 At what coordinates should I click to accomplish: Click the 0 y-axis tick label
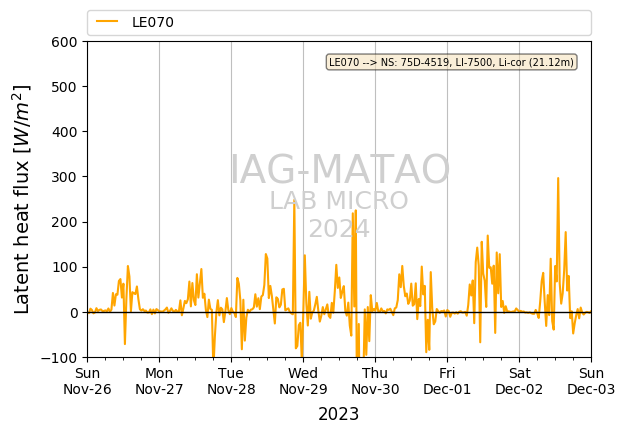[x=74, y=313]
